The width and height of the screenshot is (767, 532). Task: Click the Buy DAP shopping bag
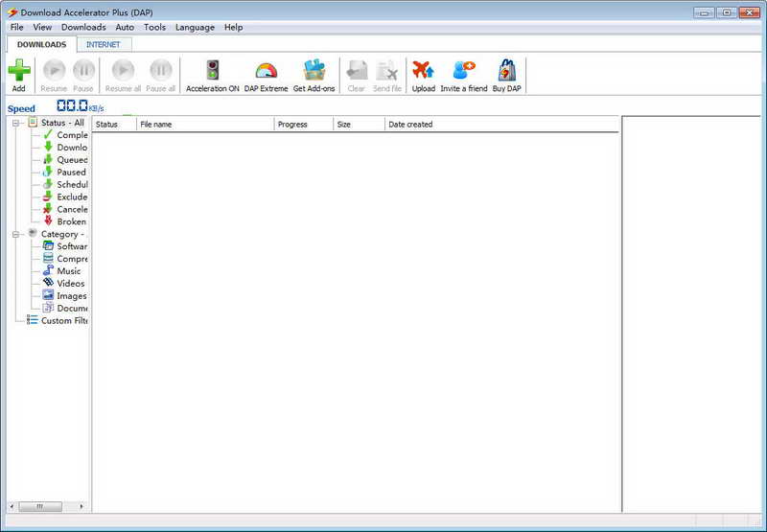pos(507,70)
